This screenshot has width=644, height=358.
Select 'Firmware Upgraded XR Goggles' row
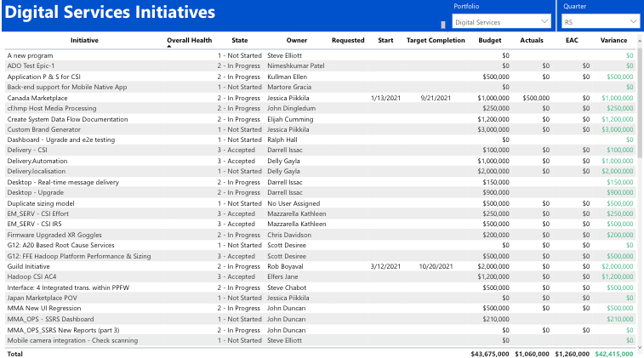coord(321,235)
